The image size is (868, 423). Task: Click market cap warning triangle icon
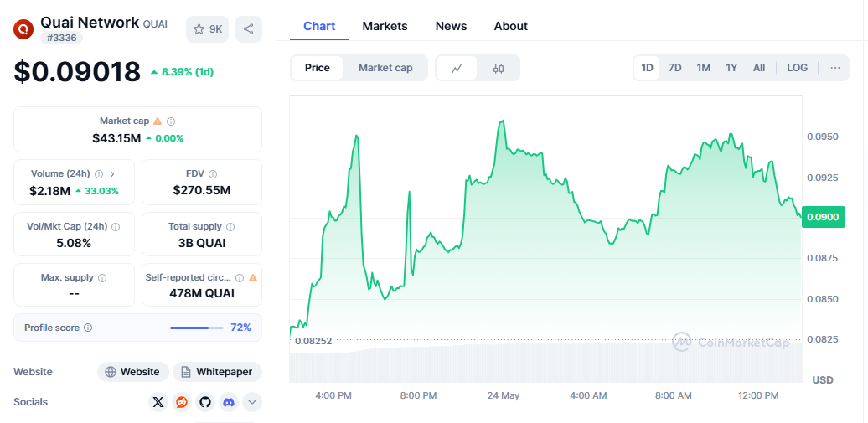click(158, 121)
